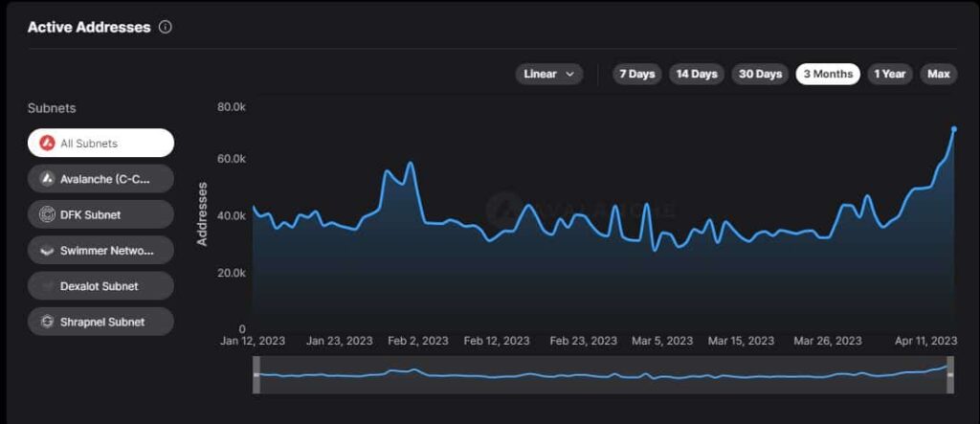This screenshot has width=980, height=424.
Task: Select the 3 Months time range
Action: click(828, 74)
